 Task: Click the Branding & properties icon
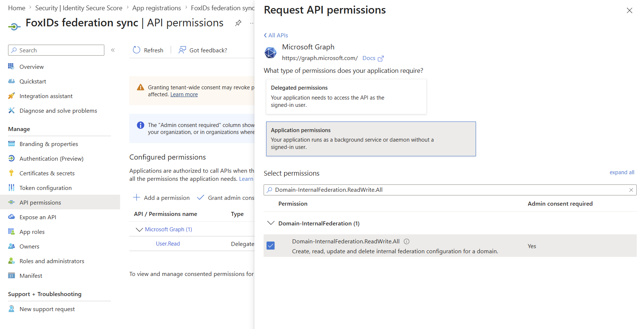click(x=11, y=144)
